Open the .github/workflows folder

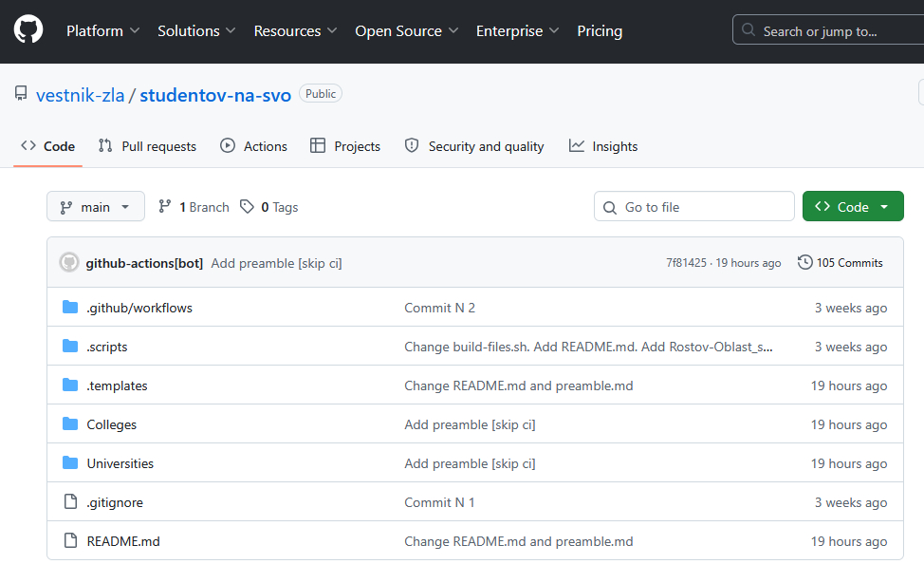[x=139, y=308]
